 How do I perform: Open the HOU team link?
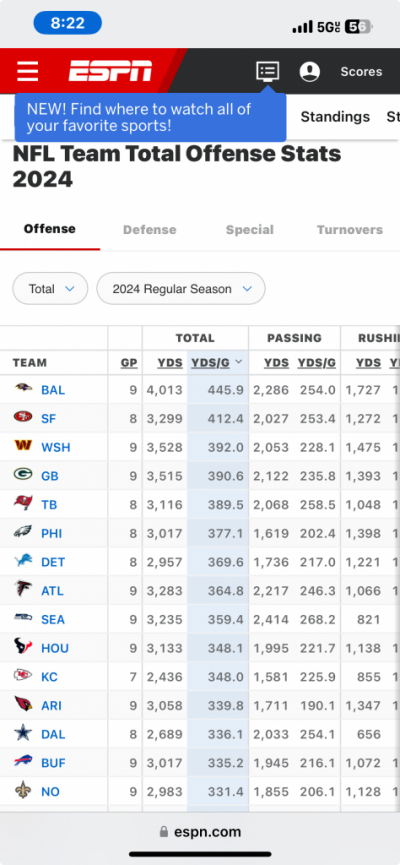(55, 648)
